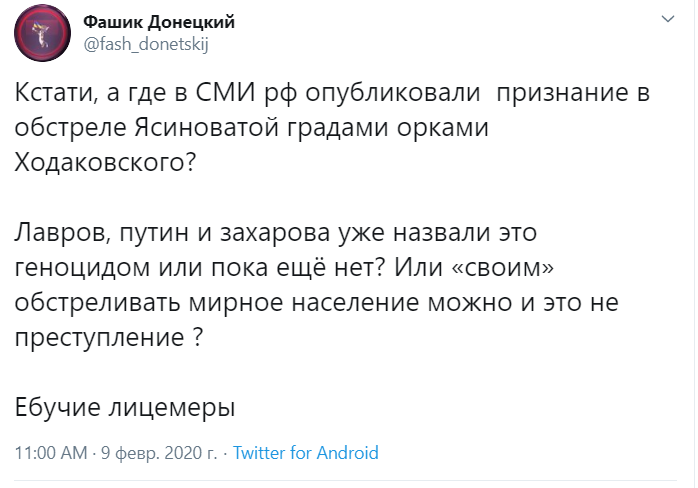Click the 11:00 AM timestamp

[51, 453]
